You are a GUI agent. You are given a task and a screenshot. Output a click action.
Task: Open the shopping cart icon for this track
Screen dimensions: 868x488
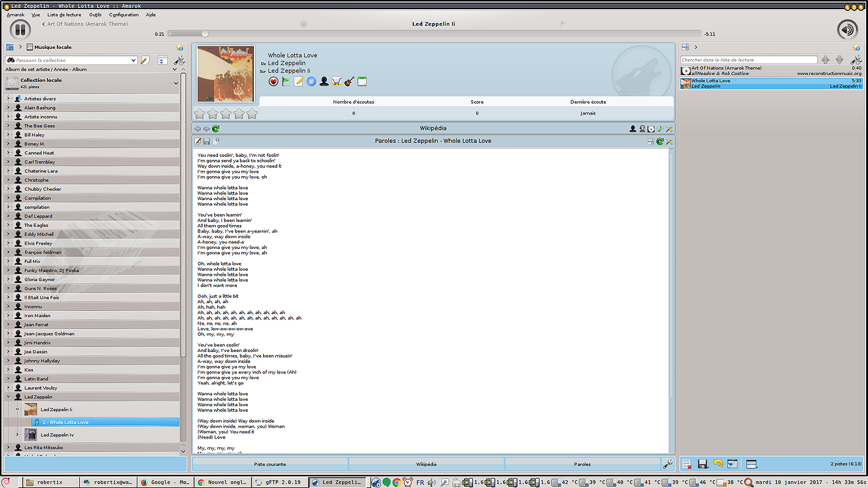pos(336,82)
